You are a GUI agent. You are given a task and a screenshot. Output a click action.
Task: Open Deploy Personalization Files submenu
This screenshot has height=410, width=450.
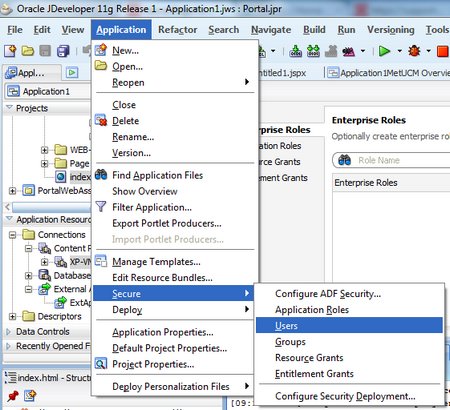click(173, 386)
